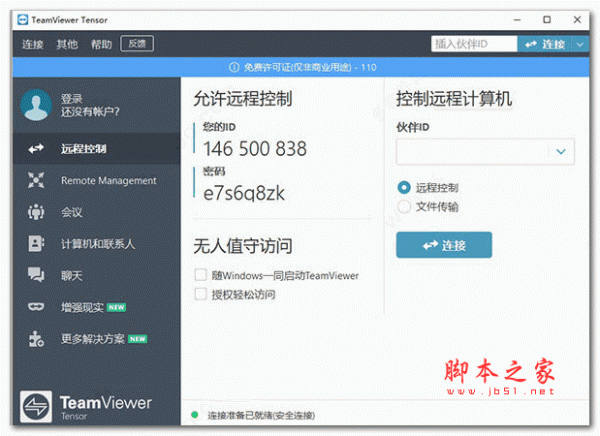The width and height of the screenshot is (600, 436).
Task: Maximize the TeamViewer window
Action: click(x=547, y=20)
